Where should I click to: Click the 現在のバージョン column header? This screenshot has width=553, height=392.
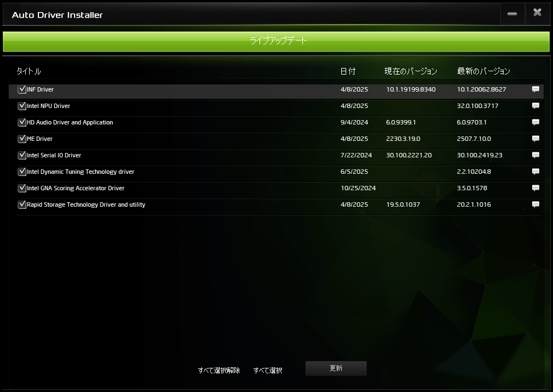pyautogui.click(x=411, y=71)
